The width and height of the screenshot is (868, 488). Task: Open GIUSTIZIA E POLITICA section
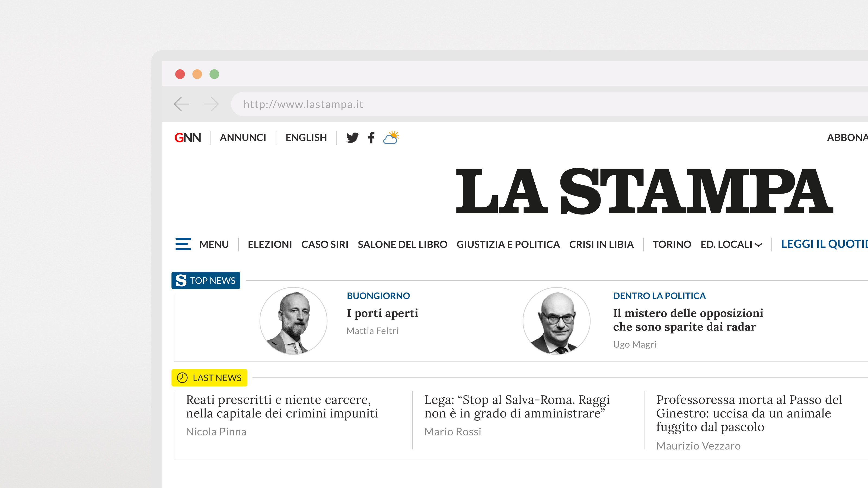coord(508,244)
